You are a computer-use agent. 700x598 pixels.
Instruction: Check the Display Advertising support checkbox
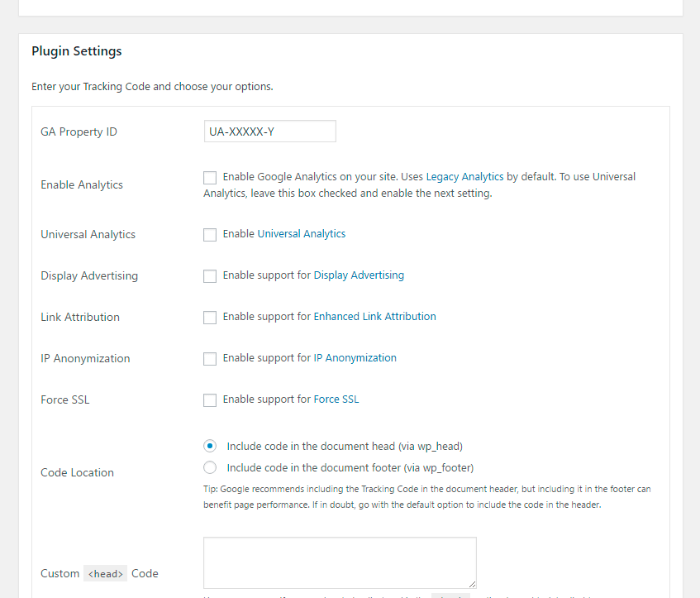[x=210, y=275]
